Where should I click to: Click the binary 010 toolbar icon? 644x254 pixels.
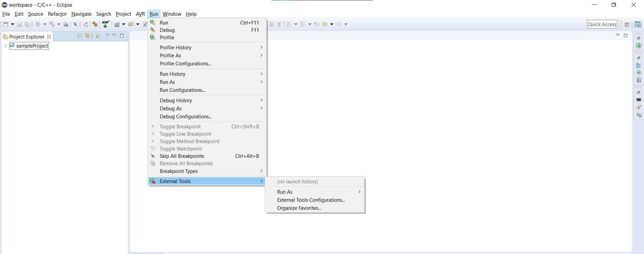point(66,24)
